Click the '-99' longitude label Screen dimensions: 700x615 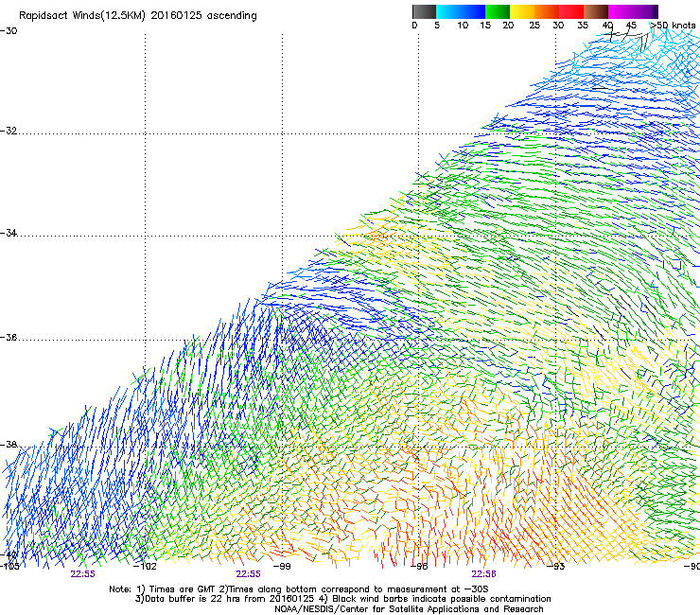[282, 567]
